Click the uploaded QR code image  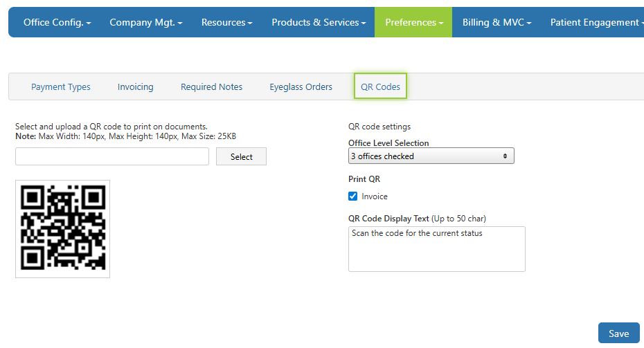63,229
